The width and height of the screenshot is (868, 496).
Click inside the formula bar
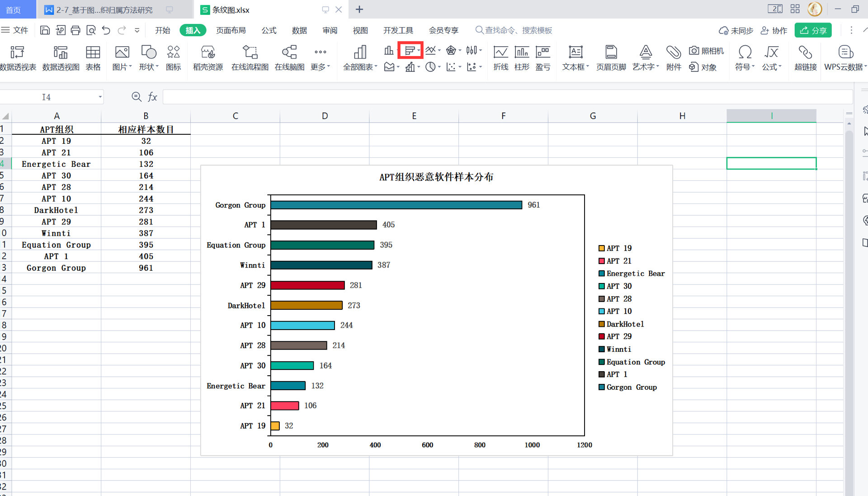pos(362,96)
